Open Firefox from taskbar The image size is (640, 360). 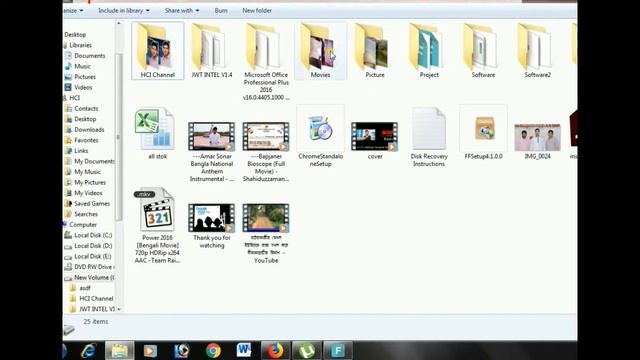tap(275, 351)
